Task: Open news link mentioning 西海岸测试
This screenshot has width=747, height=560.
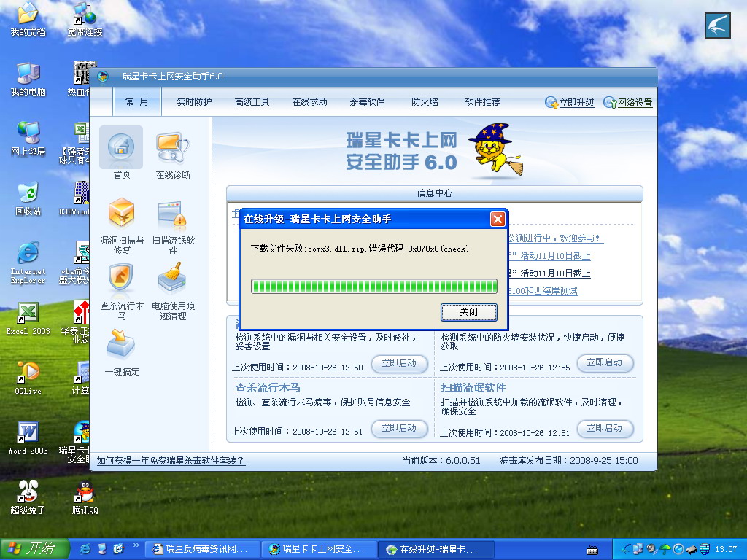Action: [543, 290]
